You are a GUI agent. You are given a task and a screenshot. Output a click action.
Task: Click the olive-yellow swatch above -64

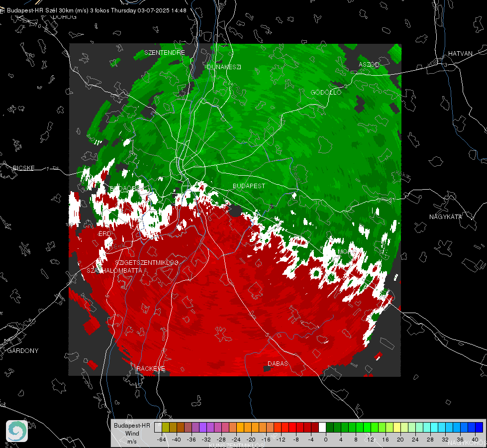166,427
